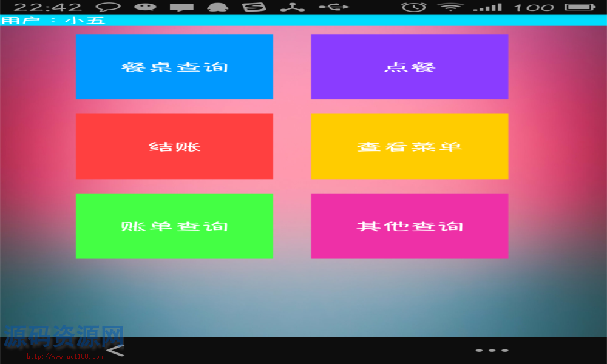Tap the WeChat notification icon
The image size is (607, 364).
144,7
